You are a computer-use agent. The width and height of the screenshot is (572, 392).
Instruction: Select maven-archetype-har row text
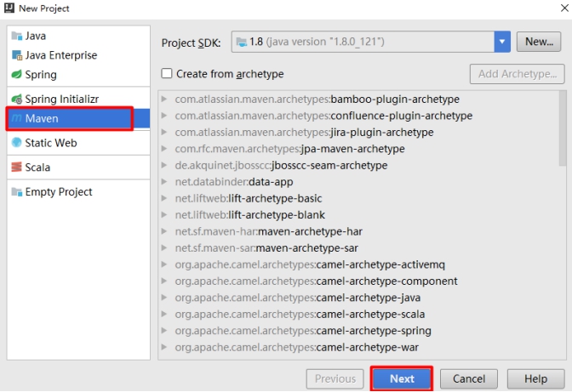click(268, 231)
